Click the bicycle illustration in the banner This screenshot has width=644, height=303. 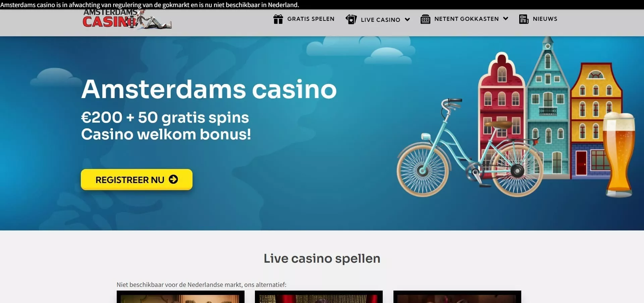point(470,148)
